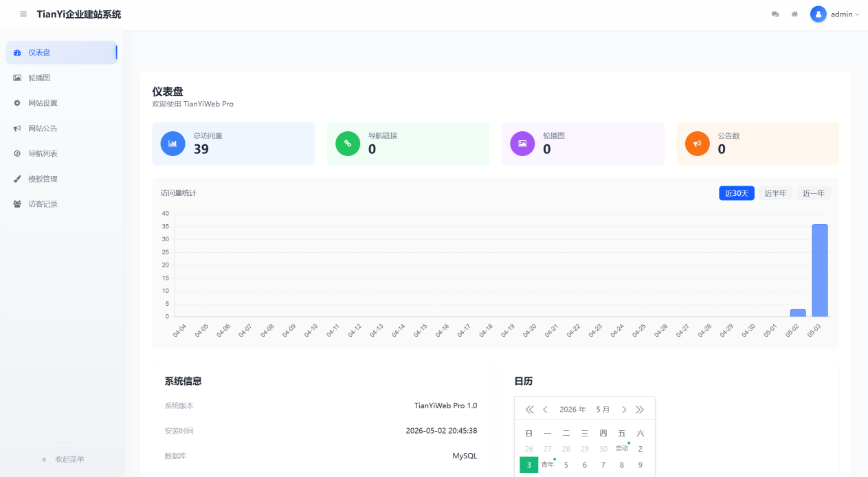
Task: Click the 访问量统计 chart title
Action: tap(179, 193)
